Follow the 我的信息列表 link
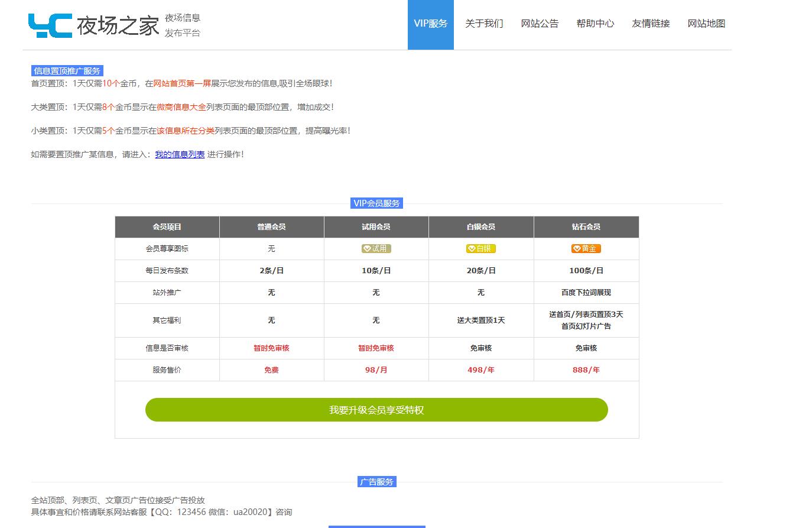Image resolution: width=812 pixels, height=528 pixels. (180, 154)
